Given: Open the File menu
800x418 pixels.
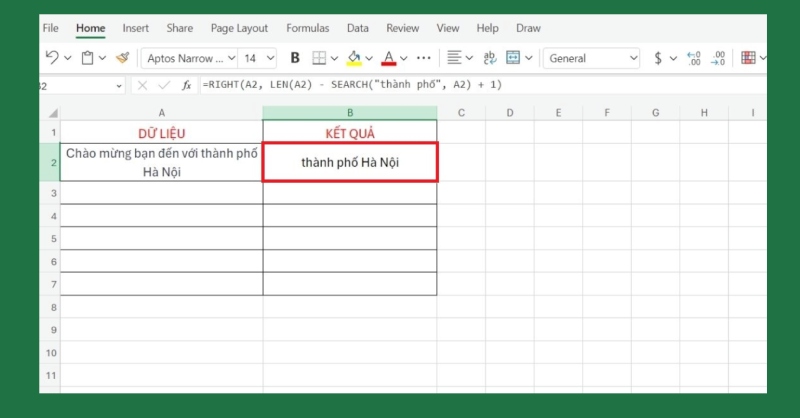Looking at the screenshot, I should [x=51, y=28].
